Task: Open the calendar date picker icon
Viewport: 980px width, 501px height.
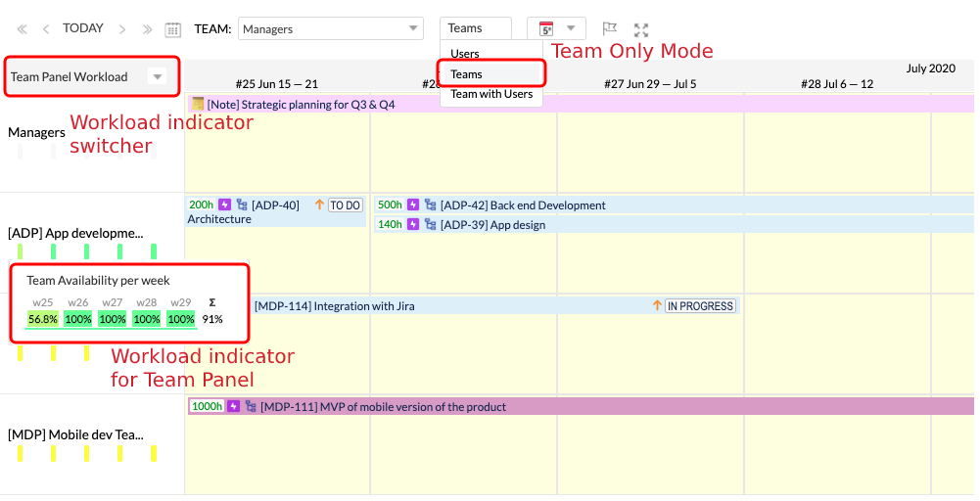Action: (x=173, y=29)
